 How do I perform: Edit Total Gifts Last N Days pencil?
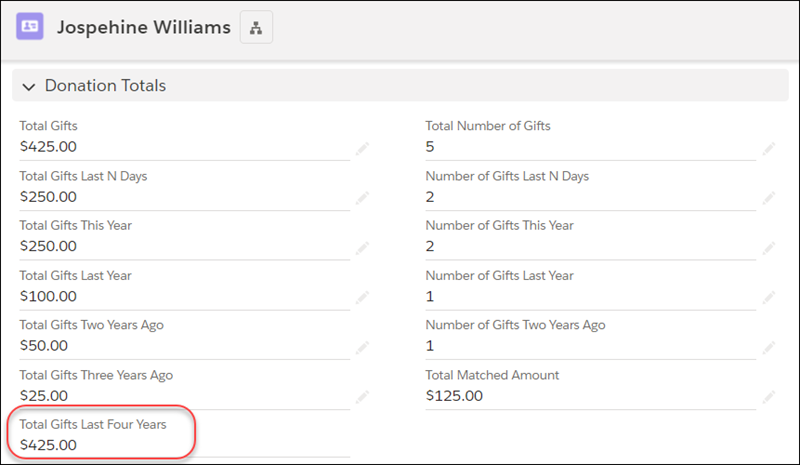(362, 198)
